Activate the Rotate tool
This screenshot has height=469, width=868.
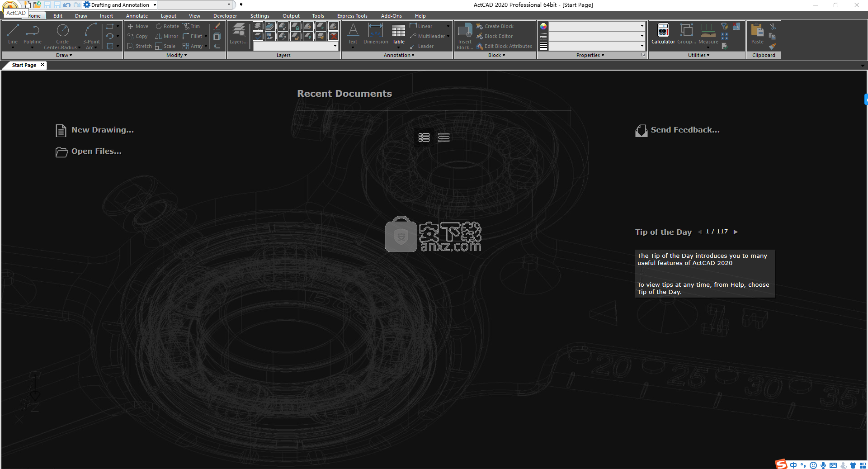click(167, 26)
